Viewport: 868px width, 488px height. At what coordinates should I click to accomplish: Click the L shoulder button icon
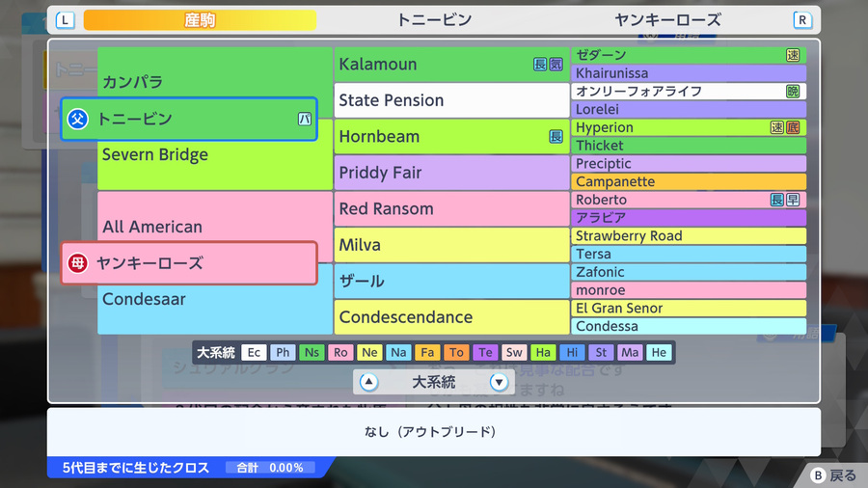point(66,20)
